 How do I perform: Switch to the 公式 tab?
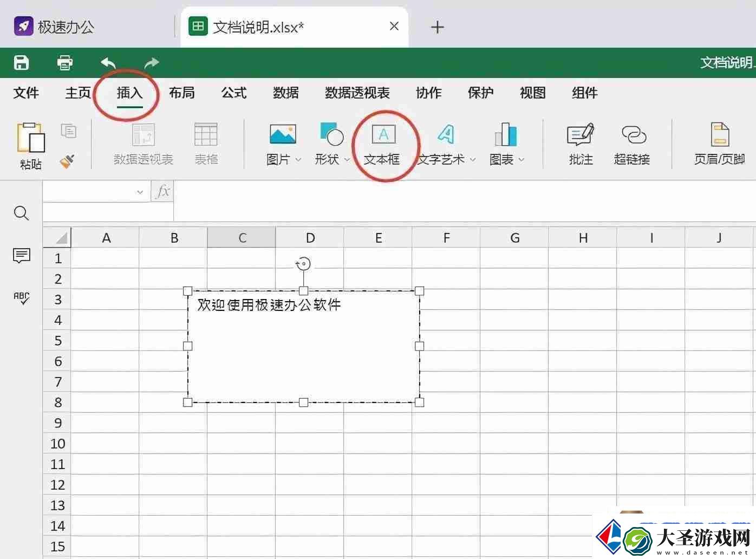click(234, 93)
